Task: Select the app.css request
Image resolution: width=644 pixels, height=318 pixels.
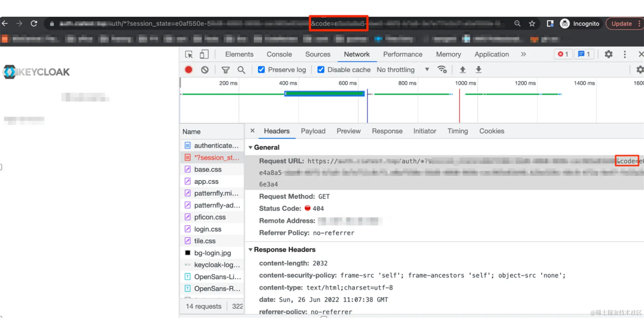Action: [x=212, y=181]
